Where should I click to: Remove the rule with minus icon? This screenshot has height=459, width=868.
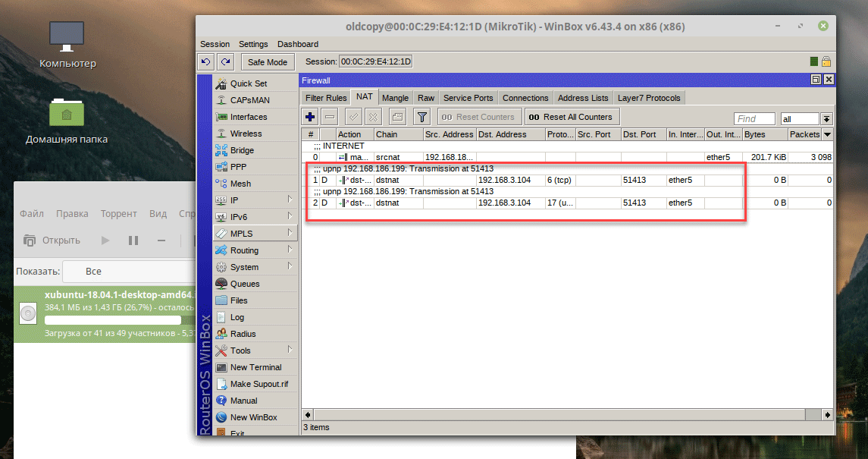point(330,117)
